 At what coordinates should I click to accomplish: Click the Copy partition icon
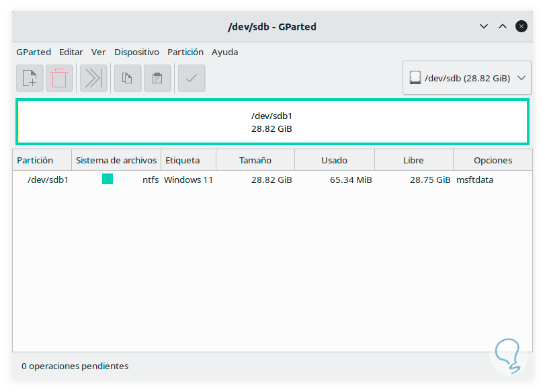pos(127,78)
